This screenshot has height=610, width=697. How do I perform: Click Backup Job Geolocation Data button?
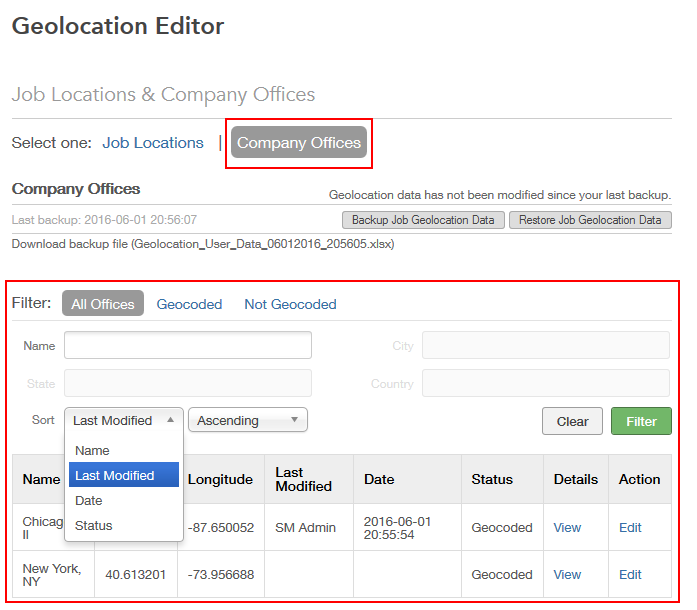(x=424, y=220)
